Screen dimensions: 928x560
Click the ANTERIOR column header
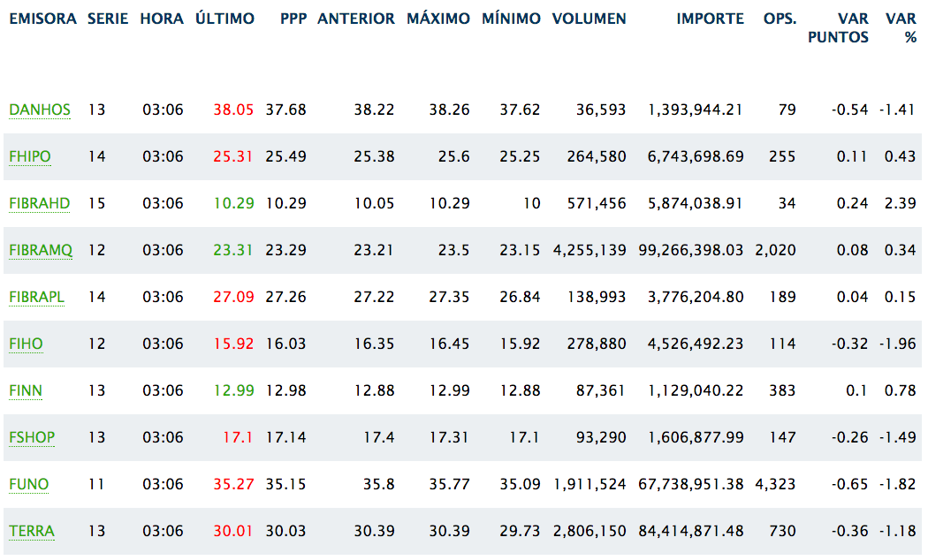coord(356,19)
